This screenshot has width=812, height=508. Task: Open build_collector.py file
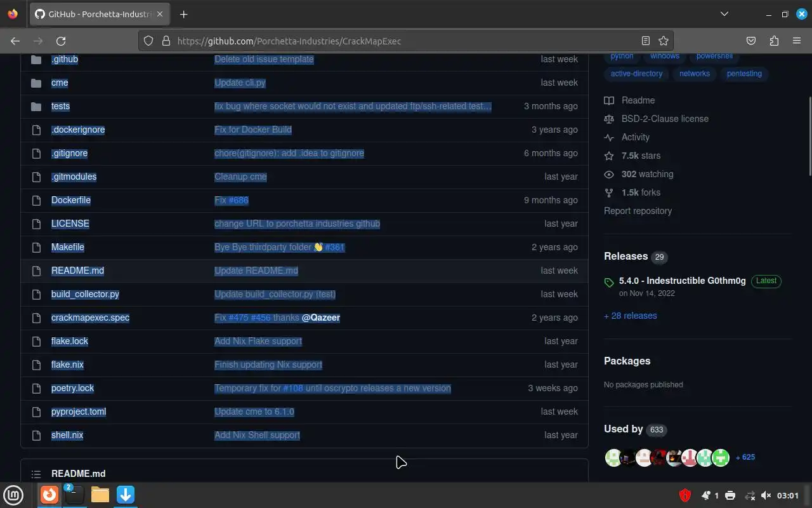(x=86, y=294)
